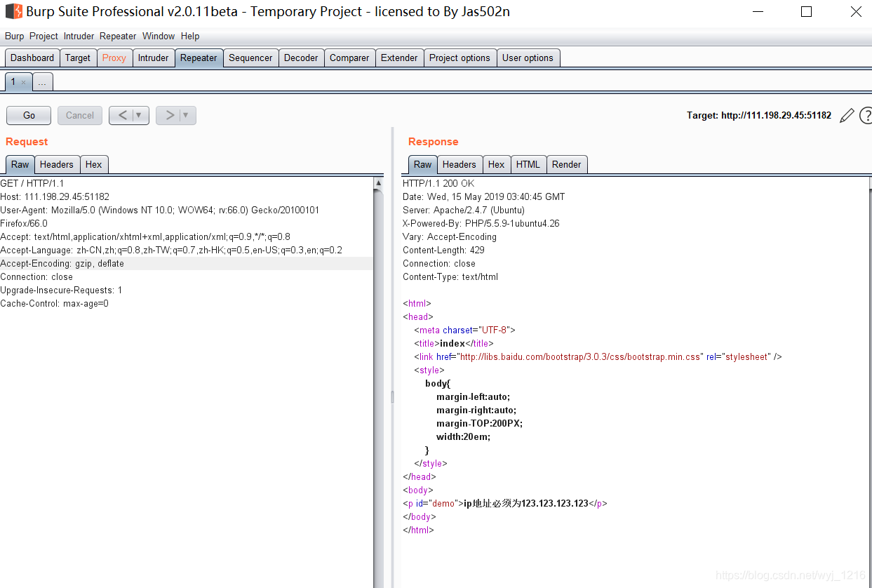Go back to previous request arrow
Image resolution: width=872 pixels, height=588 pixels.
point(122,115)
